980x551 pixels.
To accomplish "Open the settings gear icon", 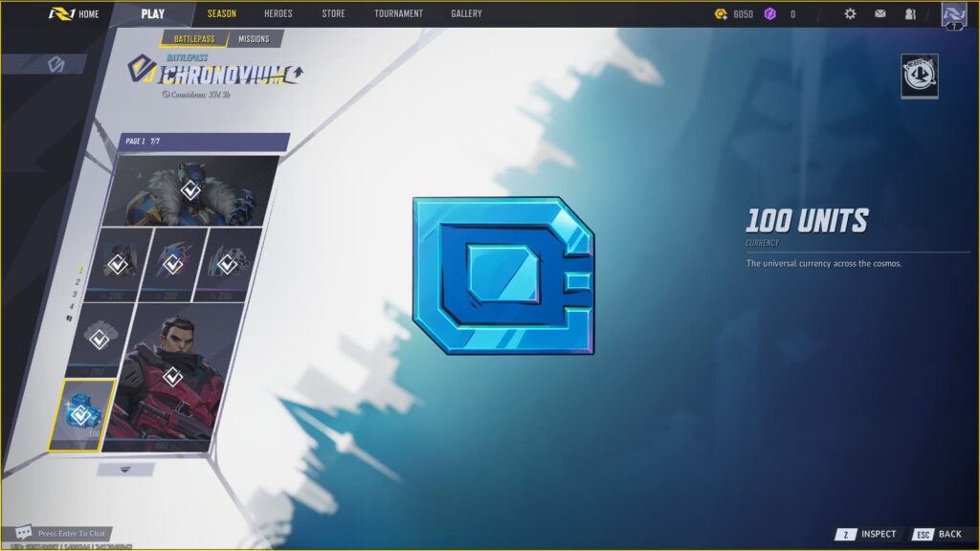I will click(x=849, y=13).
